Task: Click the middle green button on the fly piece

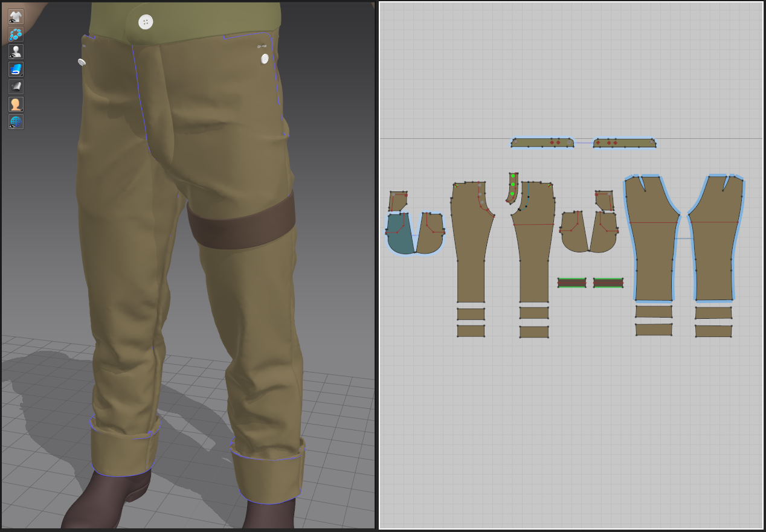Action: (x=513, y=184)
